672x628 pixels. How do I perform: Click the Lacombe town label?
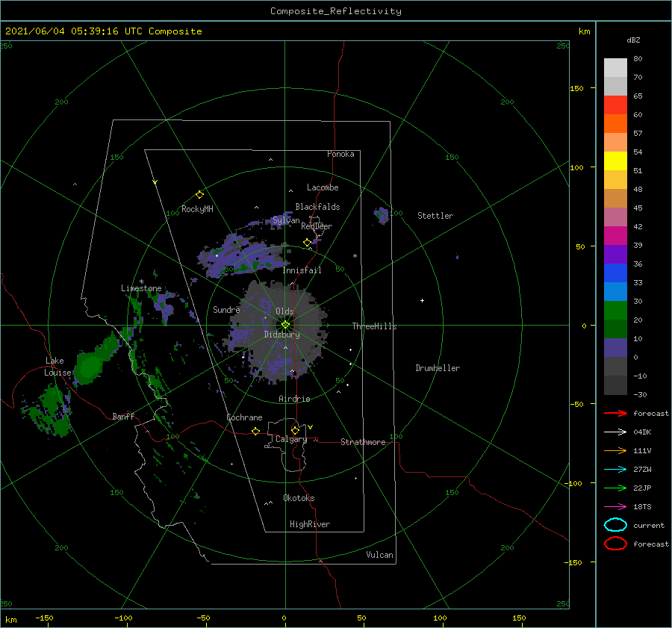tap(323, 187)
